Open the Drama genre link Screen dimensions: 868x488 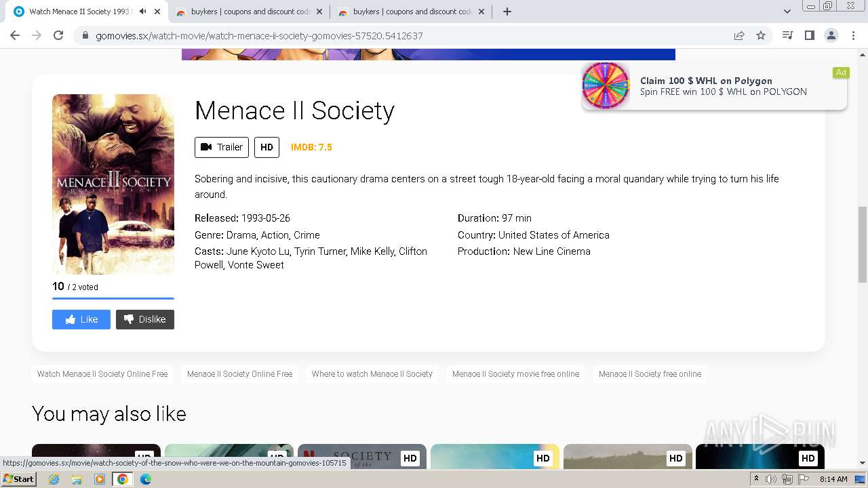[x=241, y=235]
